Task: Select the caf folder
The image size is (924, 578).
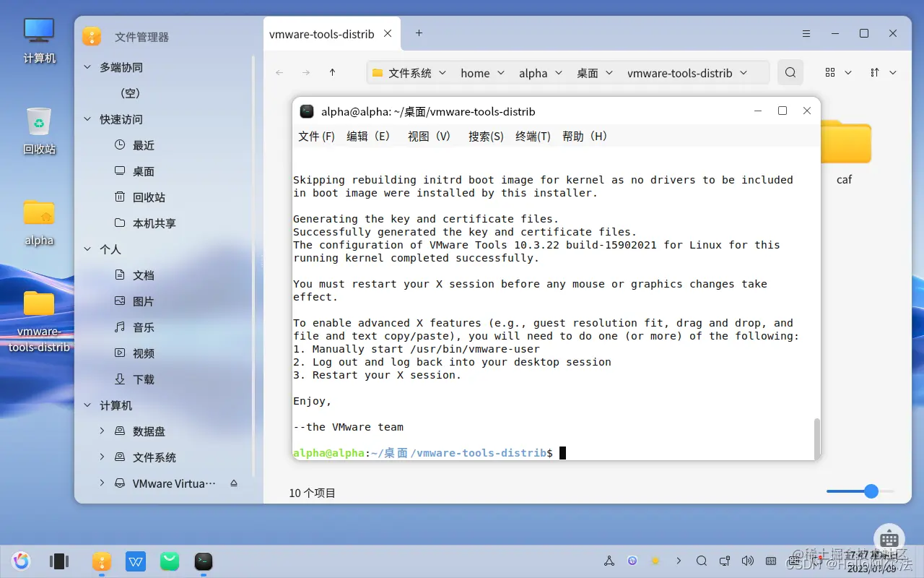Action: [845, 153]
